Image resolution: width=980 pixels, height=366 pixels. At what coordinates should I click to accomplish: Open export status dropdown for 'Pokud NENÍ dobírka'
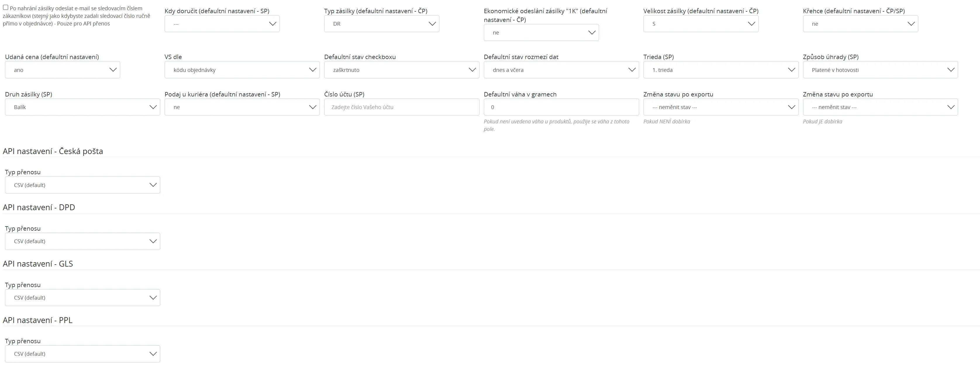click(x=721, y=107)
